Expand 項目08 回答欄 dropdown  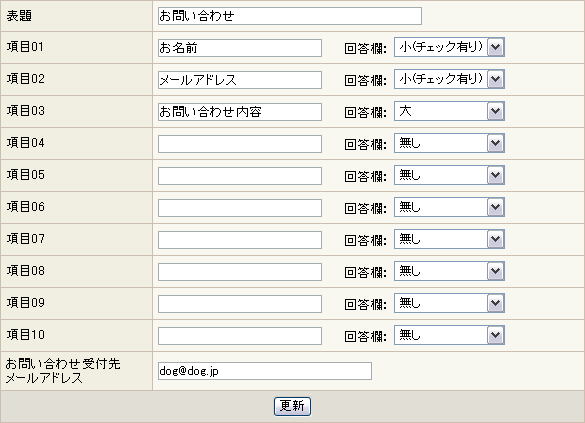[449, 272]
